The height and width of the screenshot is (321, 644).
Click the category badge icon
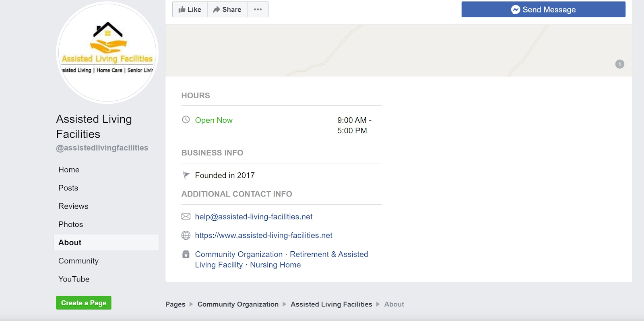(x=186, y=254)
